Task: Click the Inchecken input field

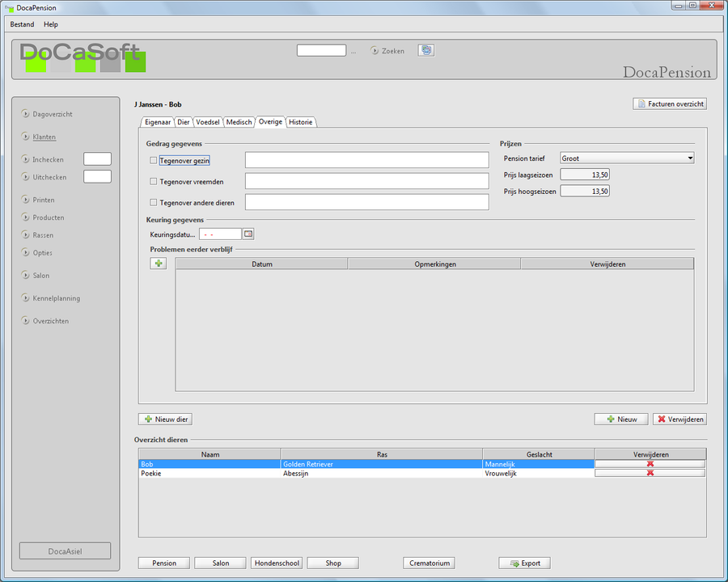Action: pyautogui.click(x=98, y=159)
